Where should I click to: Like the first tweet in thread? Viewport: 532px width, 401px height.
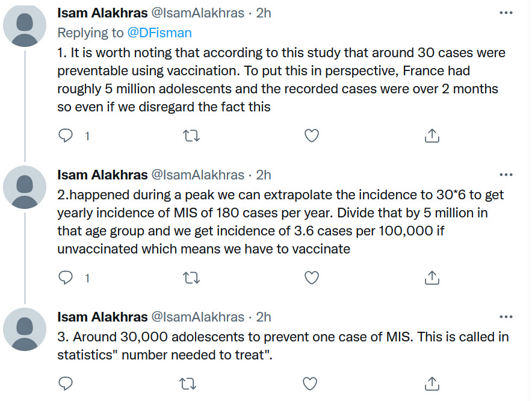coord(311,136)
